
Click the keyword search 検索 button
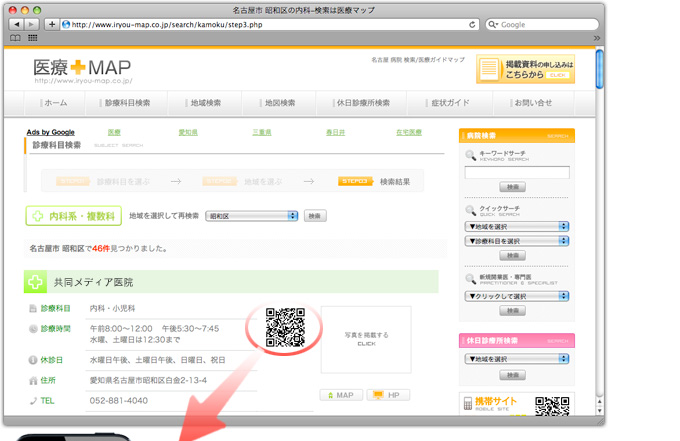point(513,187)
